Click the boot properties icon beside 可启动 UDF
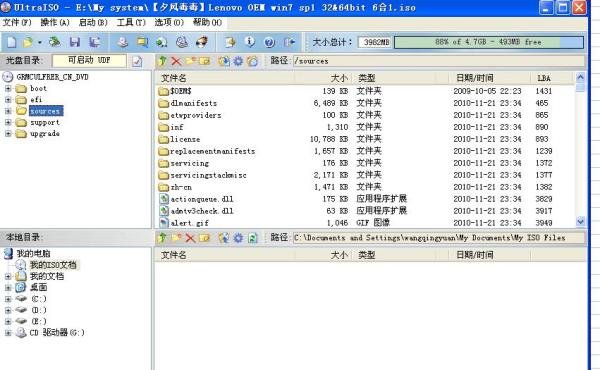Viewport: 600px width, 370px height. [137, 61]
